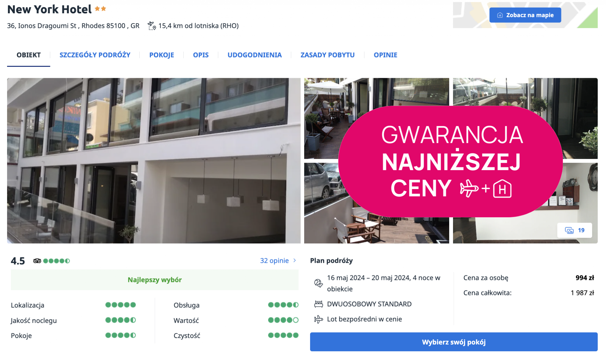The image size is (606, 364).
Task: Switch to the SZCZEGÓŁY PODRÓŻY tab
Action: pyautogui.click(x=95, y=55)
